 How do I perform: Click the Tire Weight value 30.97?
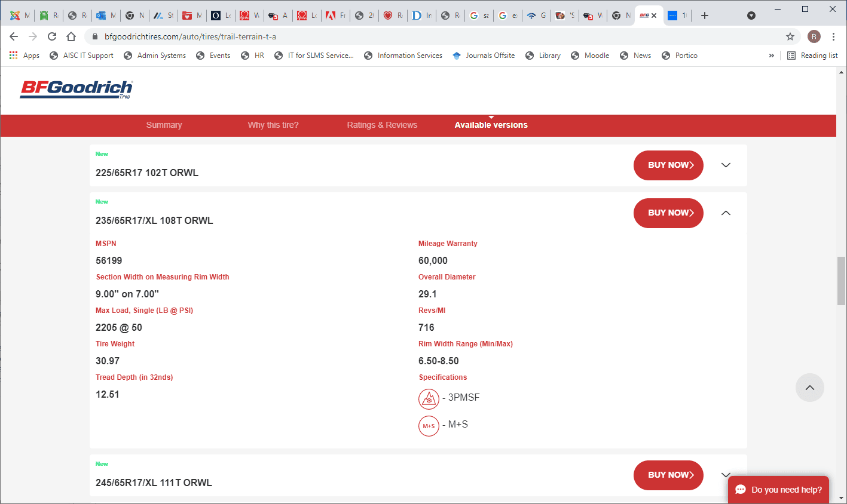[108, 361]
